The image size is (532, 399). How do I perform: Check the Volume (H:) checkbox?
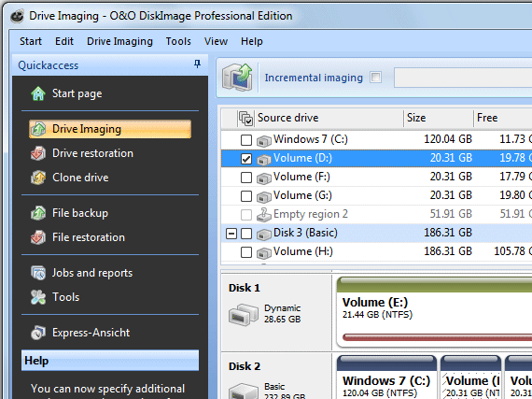(x=246, y=252)
